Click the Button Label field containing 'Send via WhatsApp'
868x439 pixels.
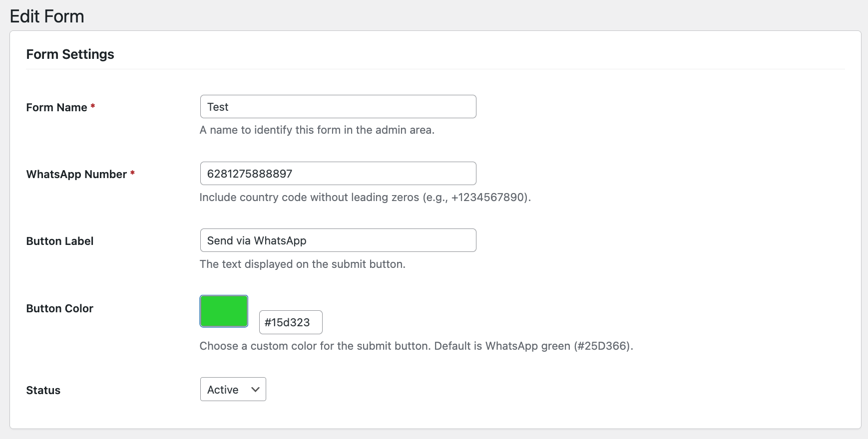tap(338, 240)
